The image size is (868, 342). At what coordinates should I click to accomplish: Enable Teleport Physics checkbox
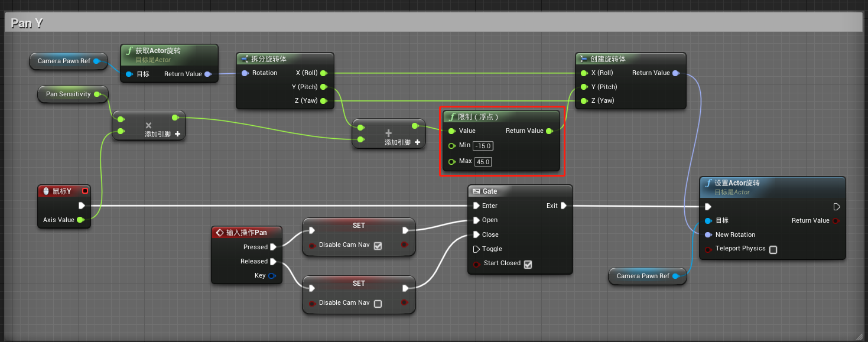click(773, 249)
